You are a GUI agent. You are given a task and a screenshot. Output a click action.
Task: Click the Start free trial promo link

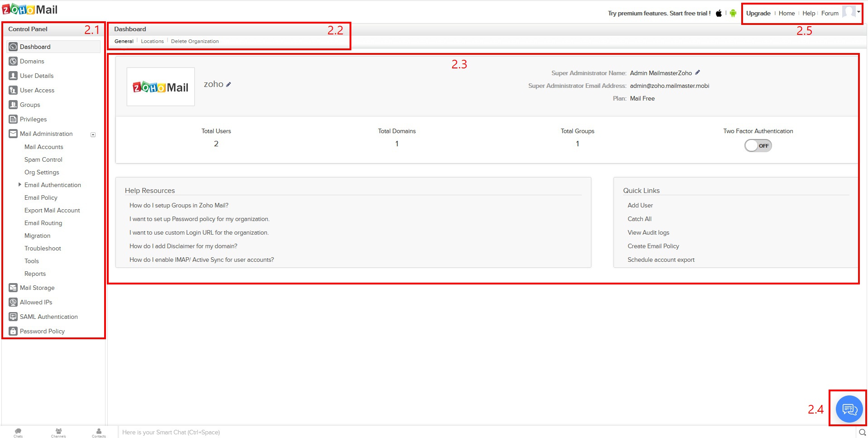[659, 13]
